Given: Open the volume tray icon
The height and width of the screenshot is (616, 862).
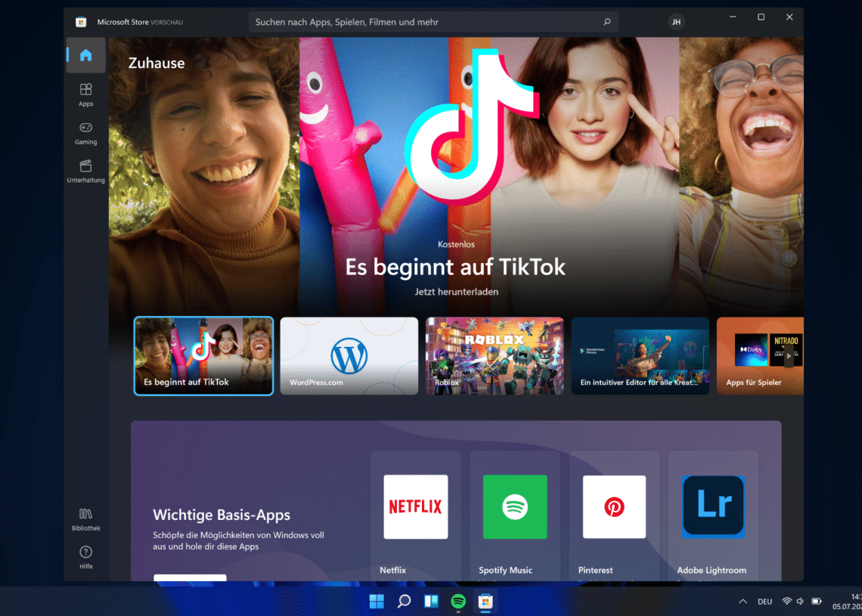Looking at the screenshot, I should 800,601.
